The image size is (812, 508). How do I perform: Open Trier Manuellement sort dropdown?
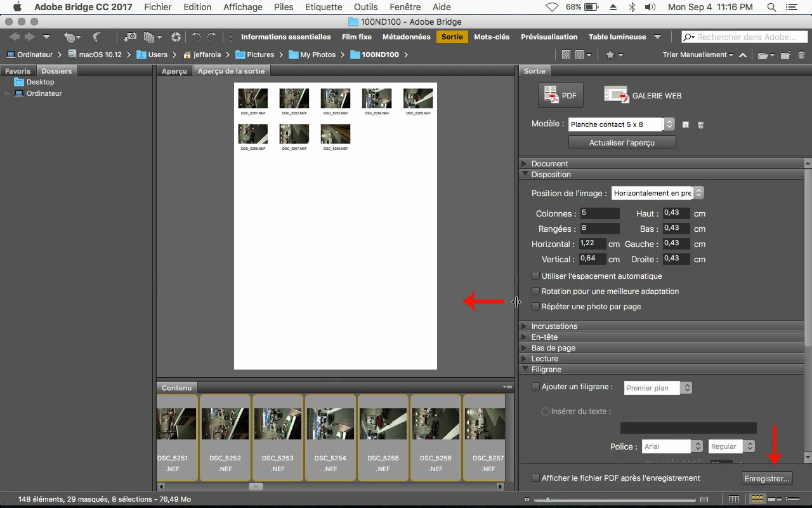point(698,55)
